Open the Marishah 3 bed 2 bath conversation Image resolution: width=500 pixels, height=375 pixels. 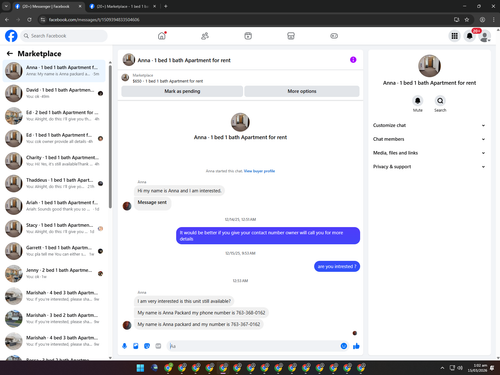click(54, 318)
